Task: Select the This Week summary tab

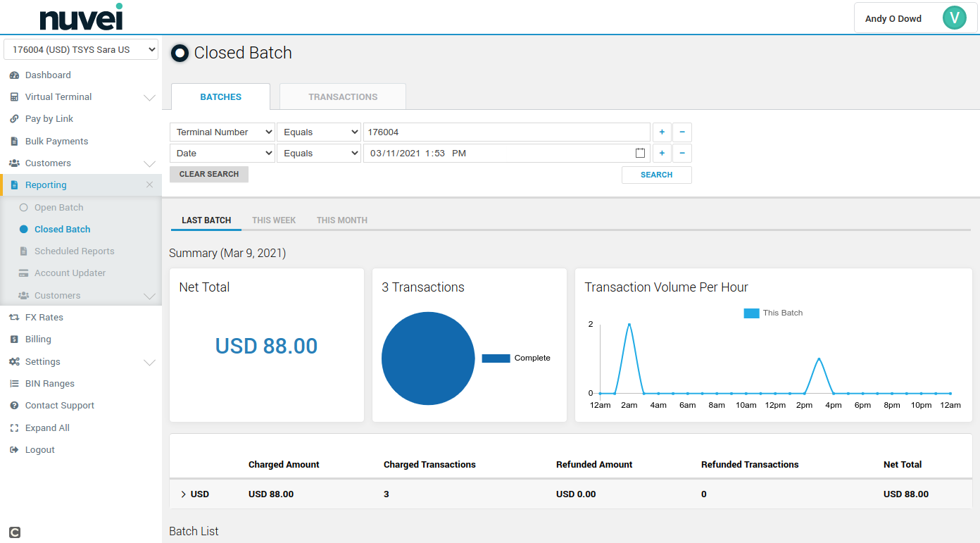Action: pos(274,220)
